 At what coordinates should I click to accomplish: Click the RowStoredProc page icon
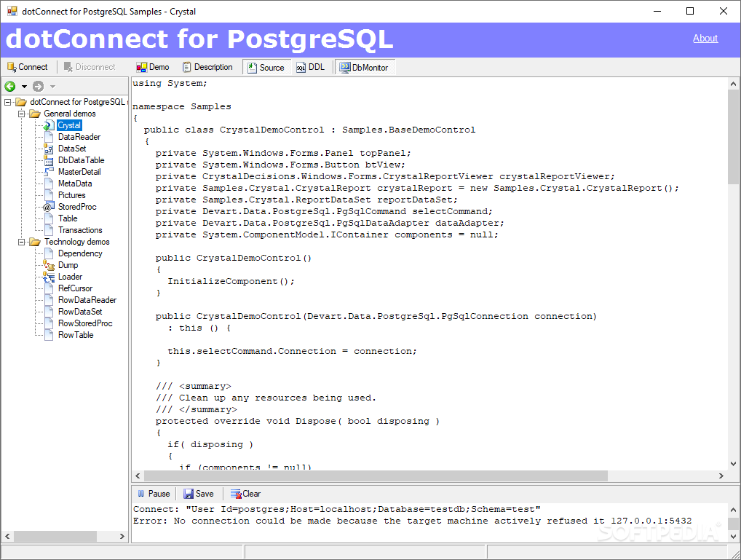tap(49, 323)
